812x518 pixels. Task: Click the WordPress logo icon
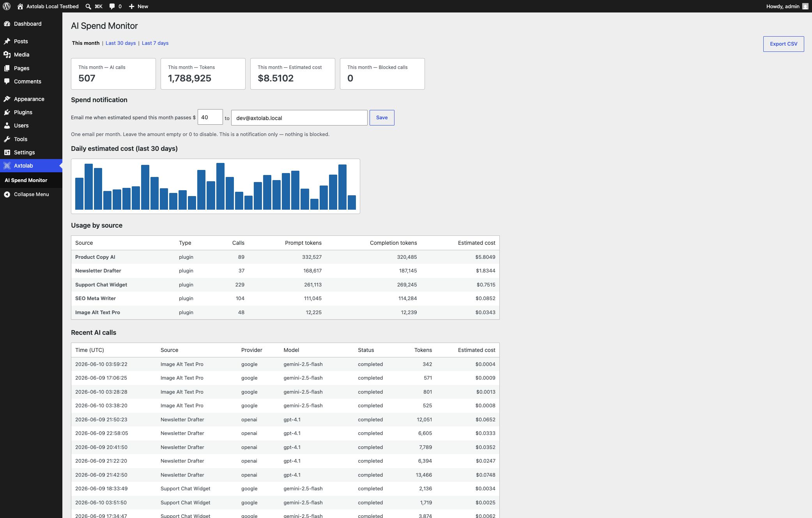click(7, 6)
